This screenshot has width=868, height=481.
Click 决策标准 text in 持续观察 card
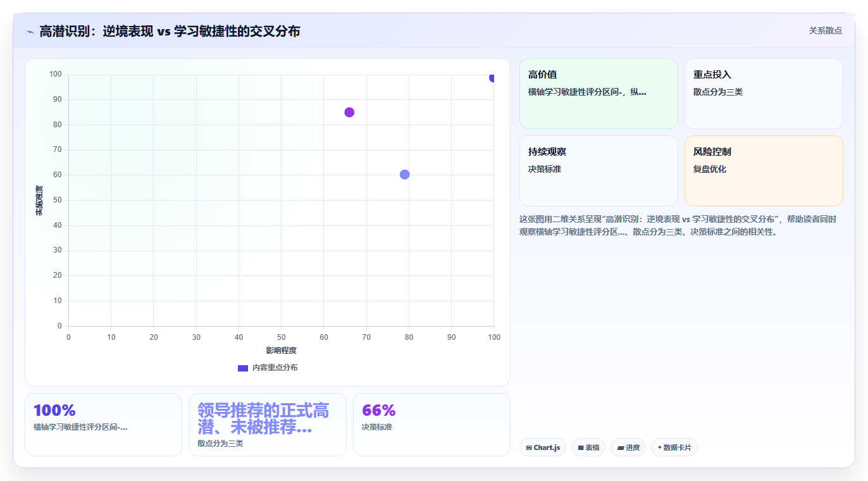point(545,169)
